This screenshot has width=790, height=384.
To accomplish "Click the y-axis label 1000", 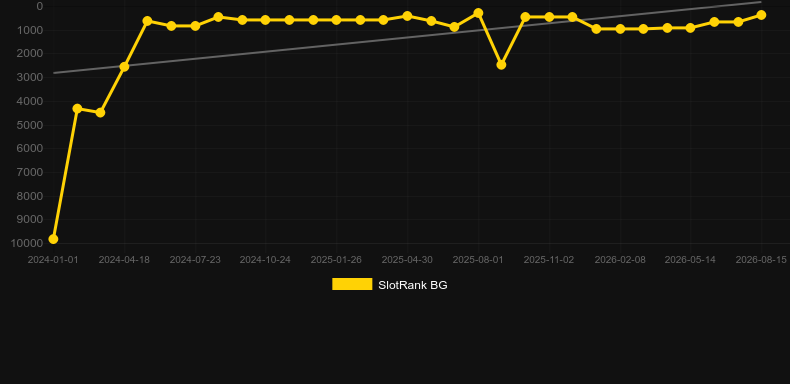I will pos(30,30).
